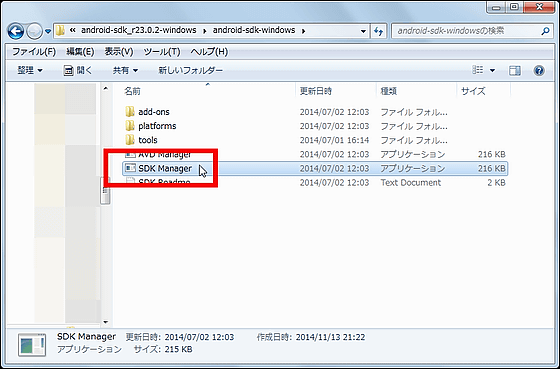Open the view options dropdown arrow

click(x=492, y=70)
